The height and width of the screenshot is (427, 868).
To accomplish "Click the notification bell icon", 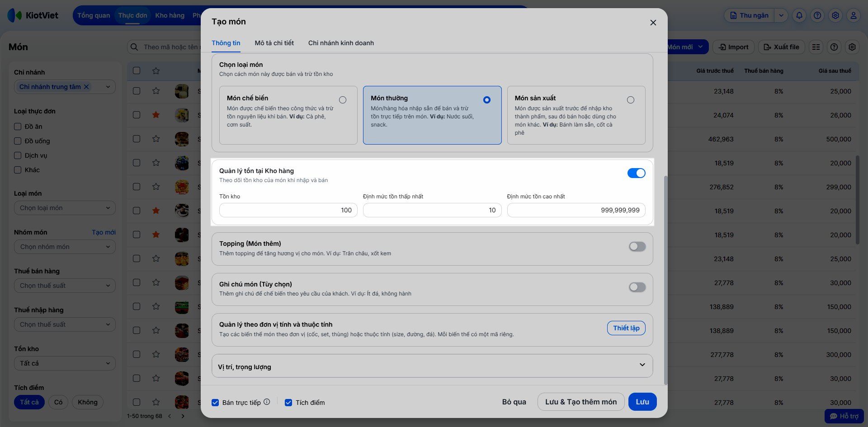I will [799, 15].
